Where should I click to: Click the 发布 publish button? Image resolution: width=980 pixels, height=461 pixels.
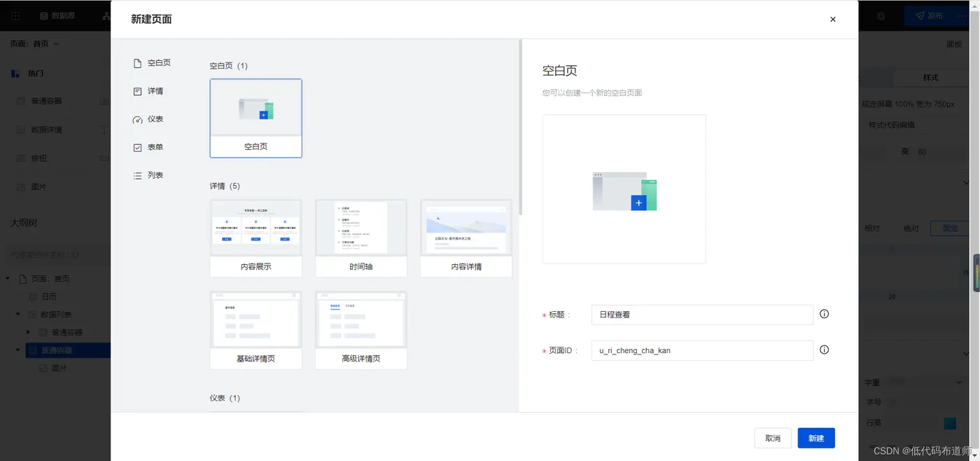pos(929,15)
